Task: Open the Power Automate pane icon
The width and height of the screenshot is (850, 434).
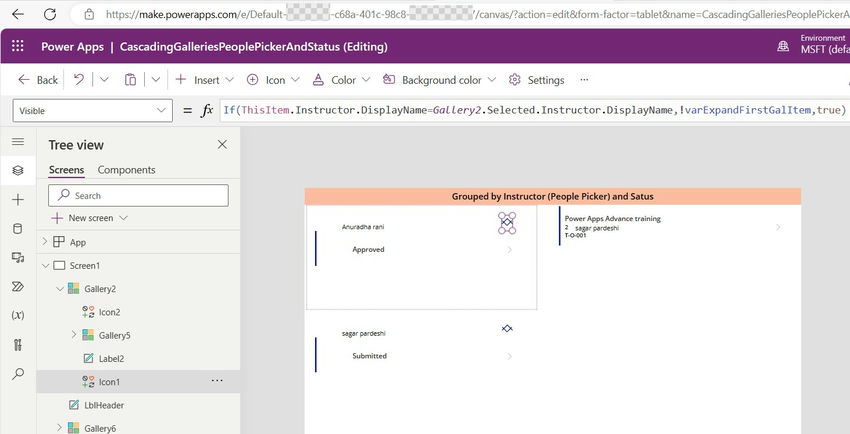Action: [x=18, y=287]
